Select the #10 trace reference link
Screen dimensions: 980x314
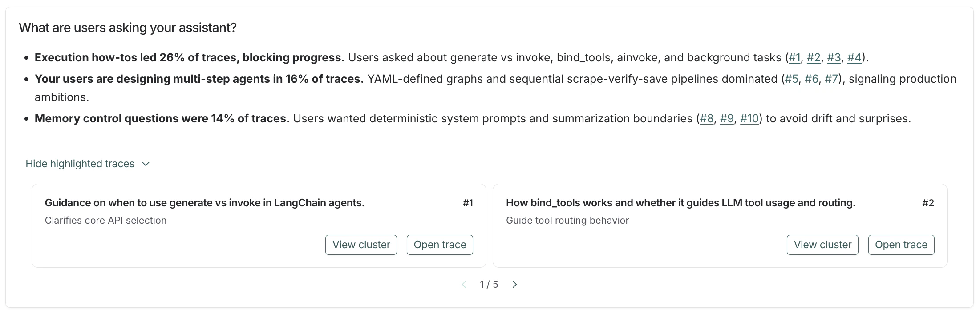coord(749,119)
